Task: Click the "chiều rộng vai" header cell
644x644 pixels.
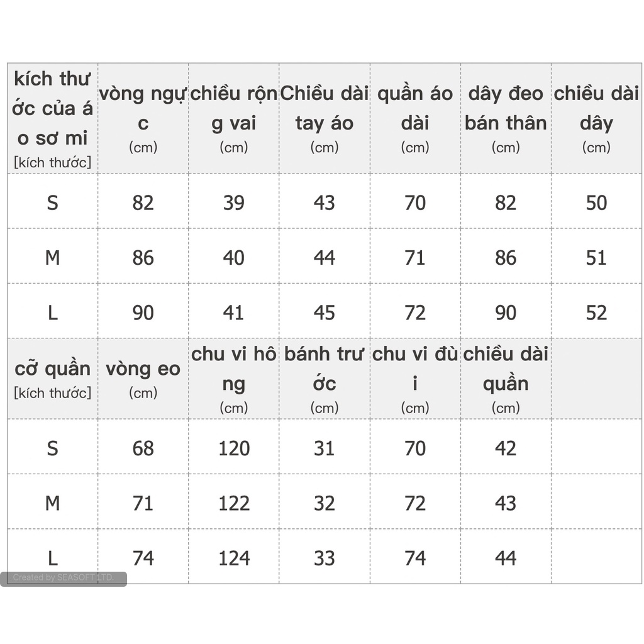Action: coord(234,118)
